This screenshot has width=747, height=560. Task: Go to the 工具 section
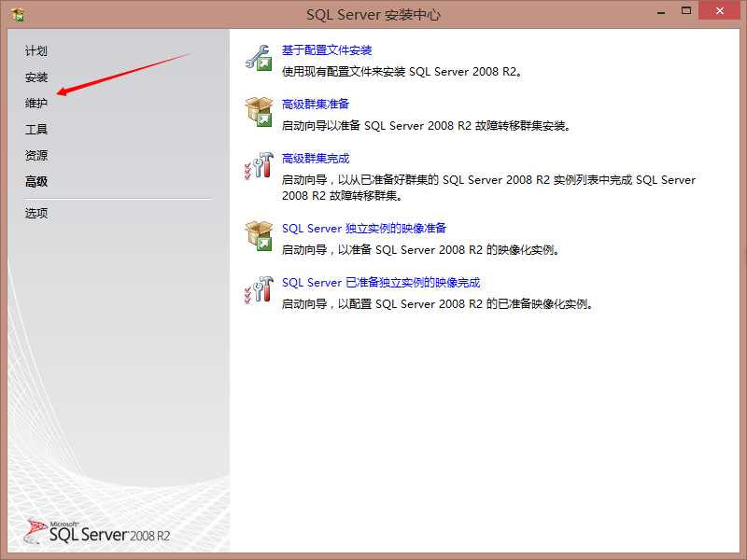pos(36,129)
